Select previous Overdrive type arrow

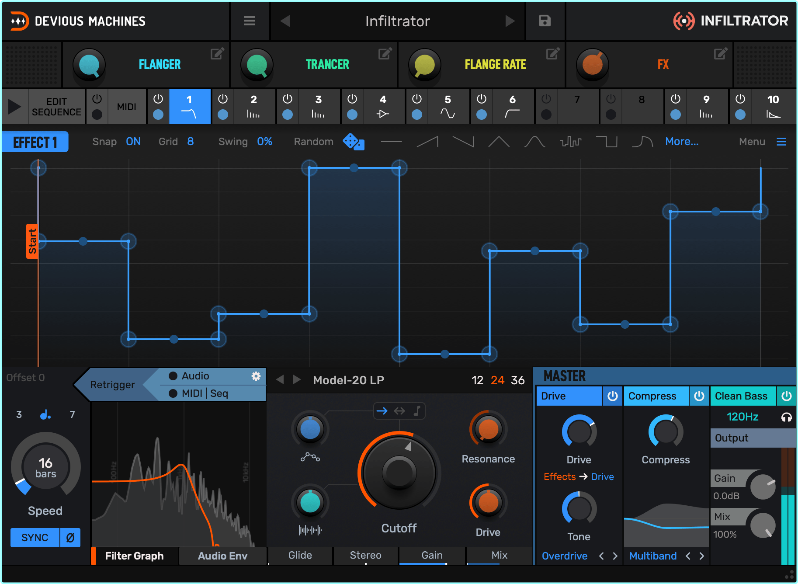602,556
